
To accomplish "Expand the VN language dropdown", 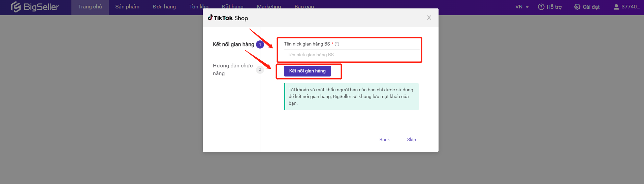I will [522, 7].
